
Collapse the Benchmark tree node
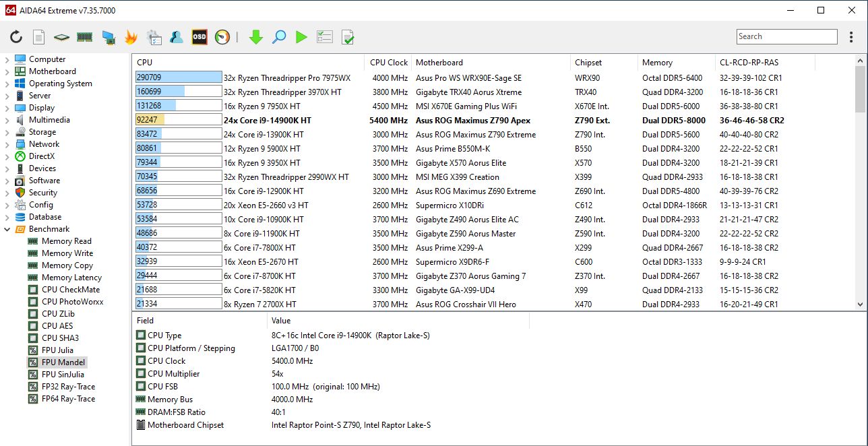[x=7, y=229]
